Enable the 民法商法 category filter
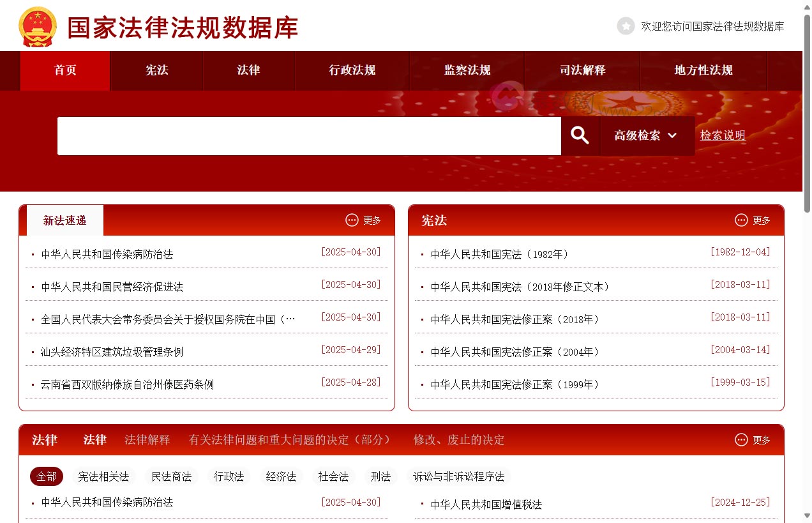Viewport: 812px width, 523px height. [172, 476]
